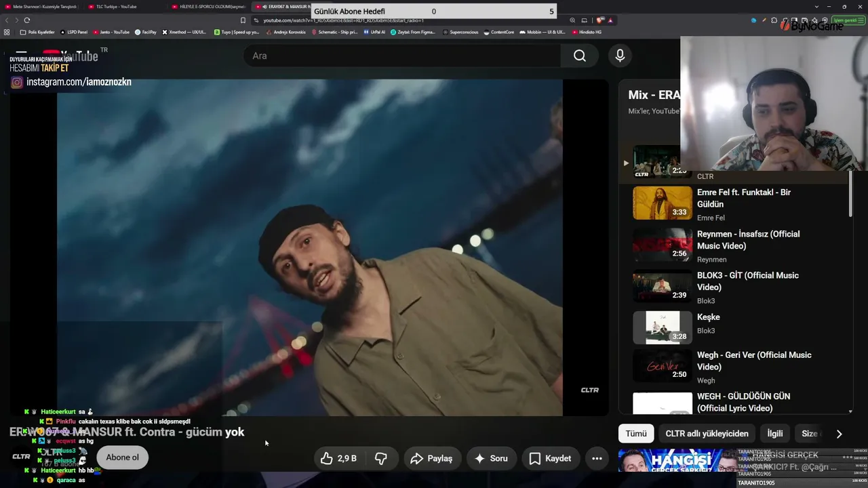Open the FaciPay bookmark
This screenshot has width=868, height=488.
coord(146,32)
